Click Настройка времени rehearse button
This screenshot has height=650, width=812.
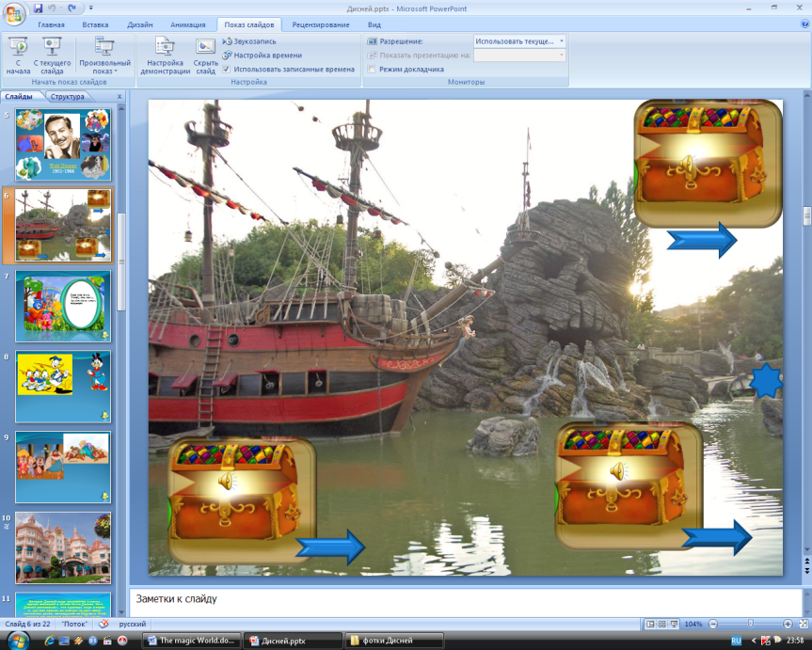pyautogui.click(x=262, y=55)
